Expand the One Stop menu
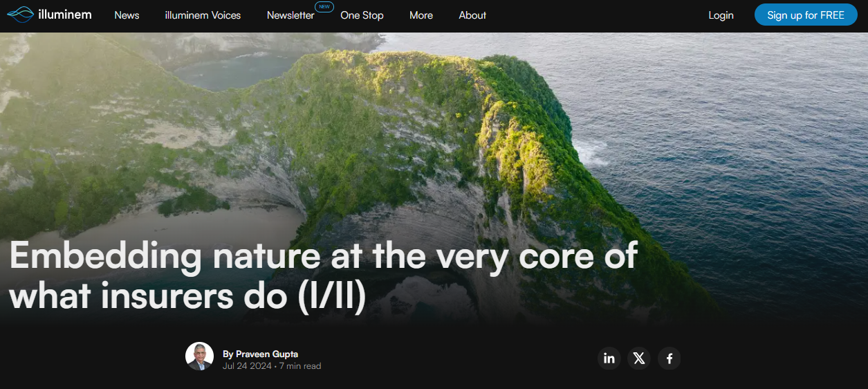Viewport: 868px width, 389px height. 362,15
